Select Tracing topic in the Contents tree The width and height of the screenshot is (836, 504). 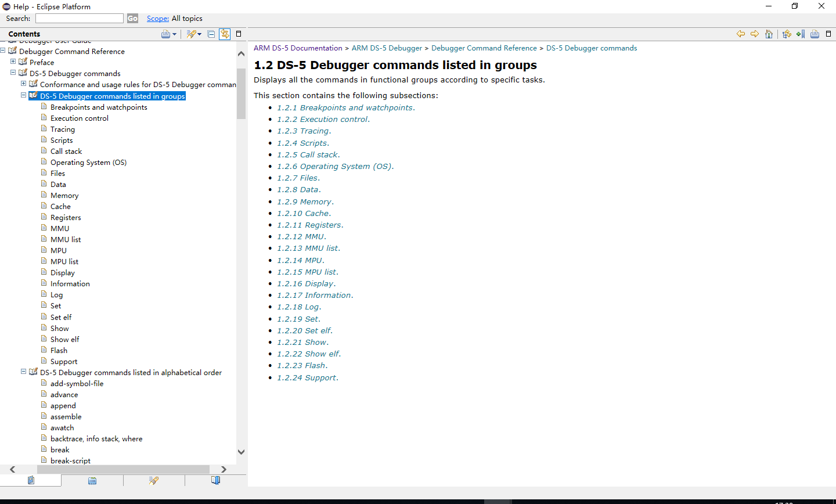pyautogui.click(x=63, y=129)
